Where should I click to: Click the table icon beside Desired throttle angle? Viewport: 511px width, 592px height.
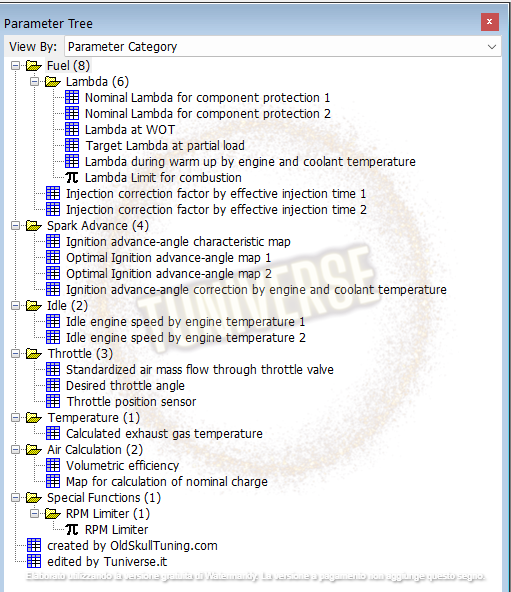[x=53, y=385]
